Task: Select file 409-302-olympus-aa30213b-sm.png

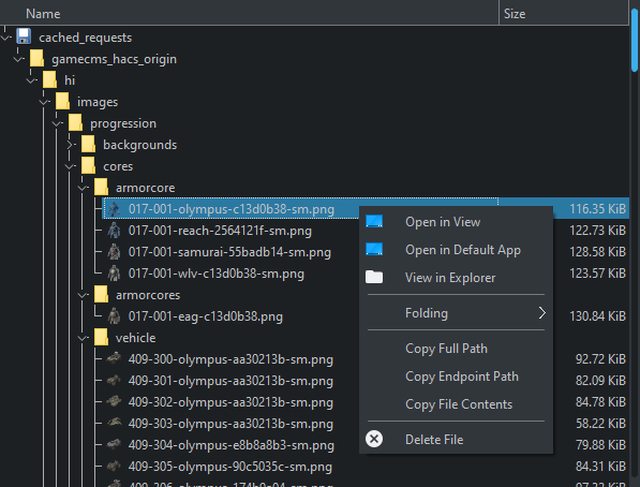Action: [x=231, y=402]
